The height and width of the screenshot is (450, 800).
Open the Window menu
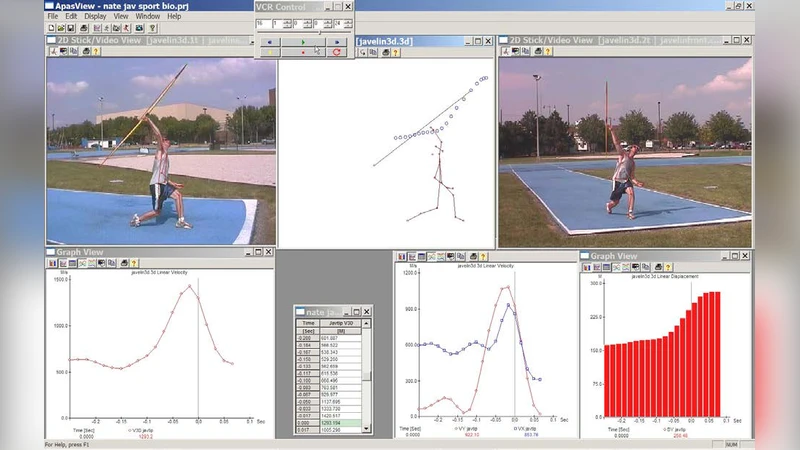[147, 16]
